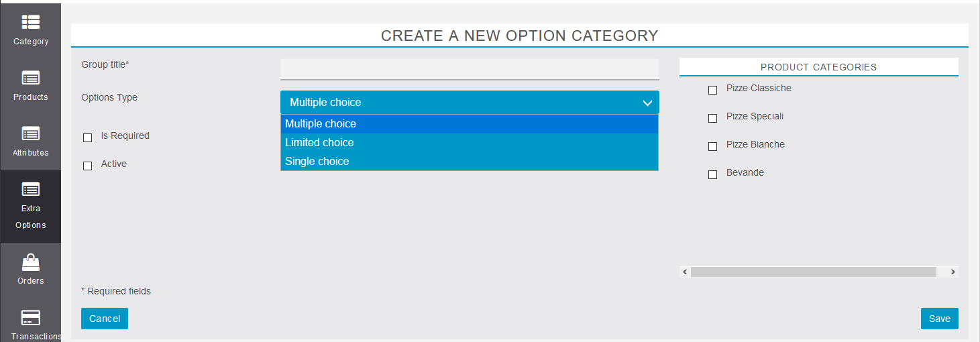Enable the Active checkbox
Viewport: 980px width, 342px height.
(x=87, y=166)
